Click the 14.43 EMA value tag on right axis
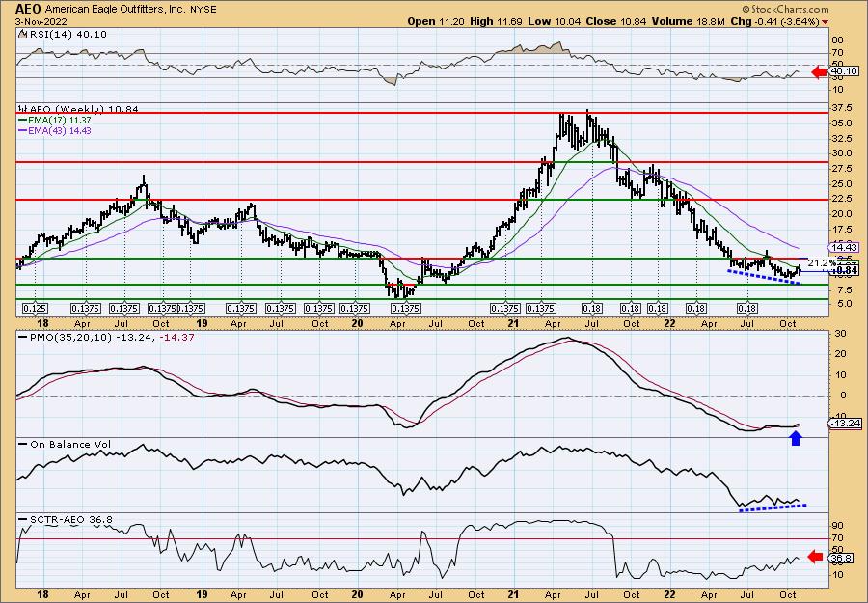Image resolution: width=868 pixels, height=603 pixels. (844, 248)
